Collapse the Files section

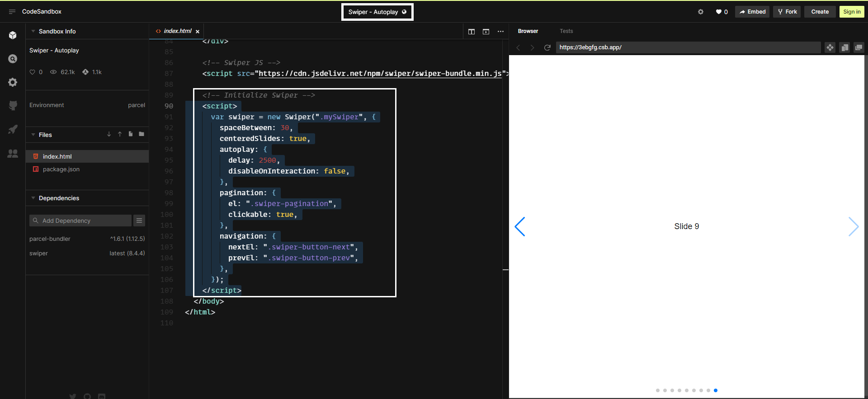coord(33,135)
